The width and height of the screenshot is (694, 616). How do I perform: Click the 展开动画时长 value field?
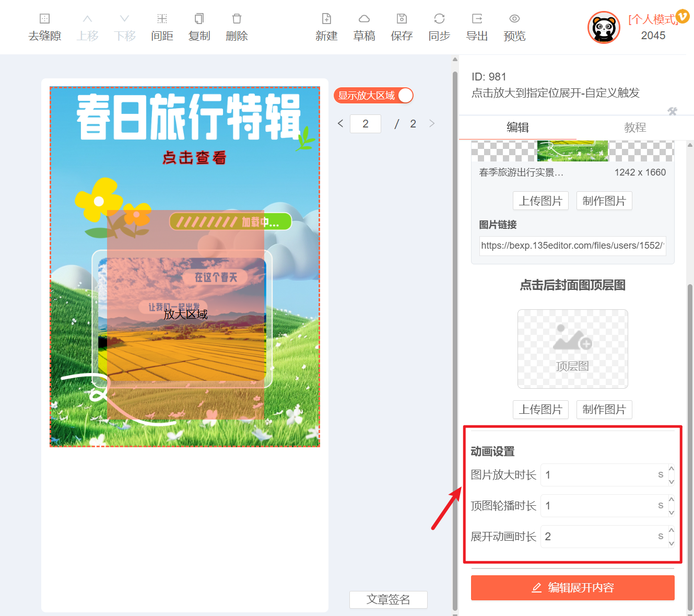604,537
